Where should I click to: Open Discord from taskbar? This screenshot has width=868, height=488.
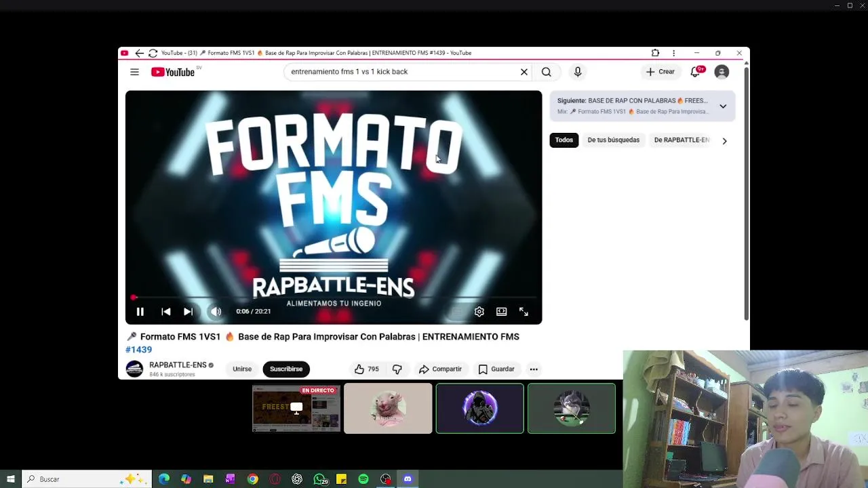(x=408, y=479)
